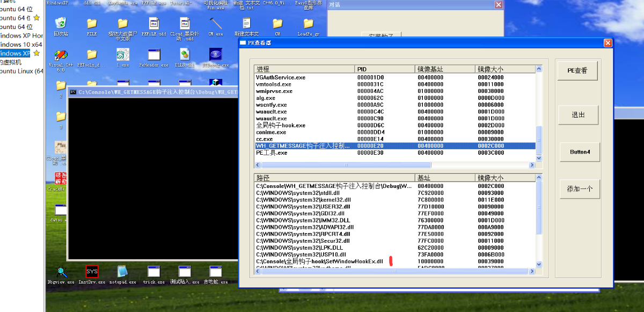Click the module list horizontal scrollbar
Screen dimensions: 644x312
395,272
